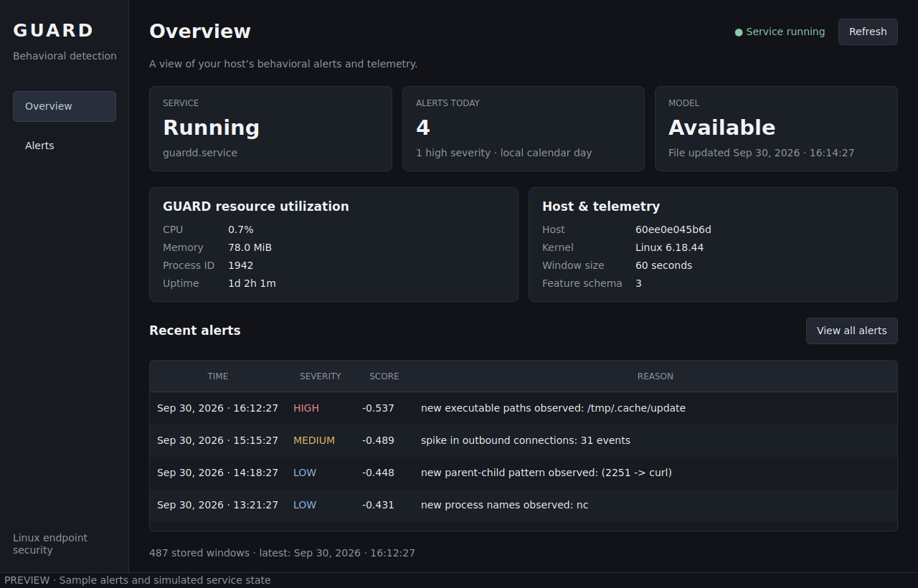The image size is (918, 588).
Task: Click the 1 high severity note
Action: 504,153
